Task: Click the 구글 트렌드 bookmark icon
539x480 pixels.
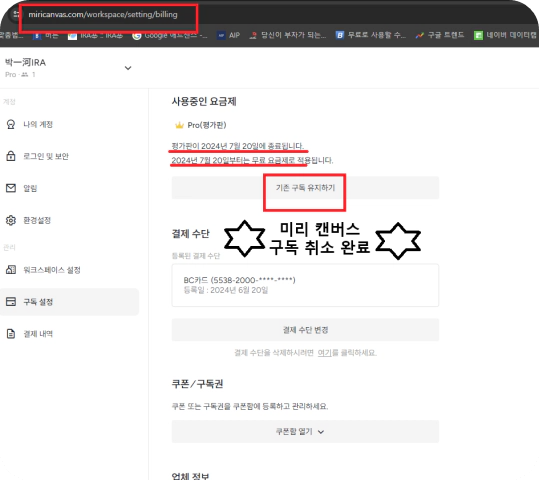Action: pyautogui.click(x=419, y=35)
